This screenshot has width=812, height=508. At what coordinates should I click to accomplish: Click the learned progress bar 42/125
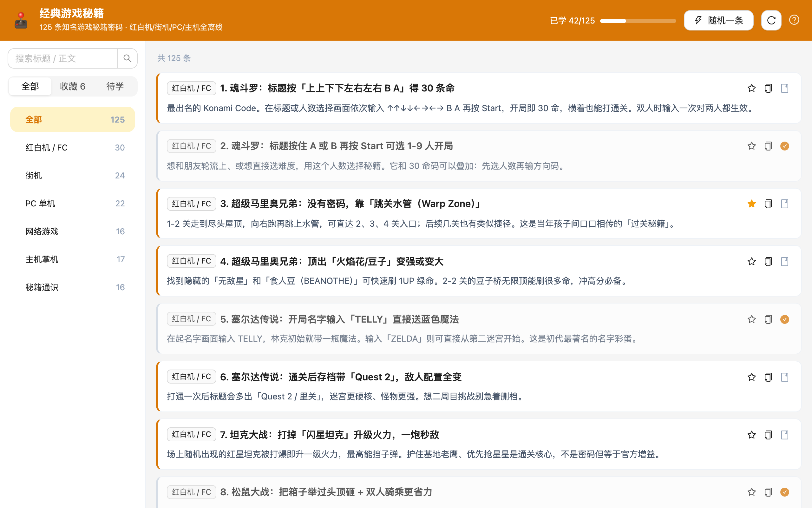coord(638,21)
